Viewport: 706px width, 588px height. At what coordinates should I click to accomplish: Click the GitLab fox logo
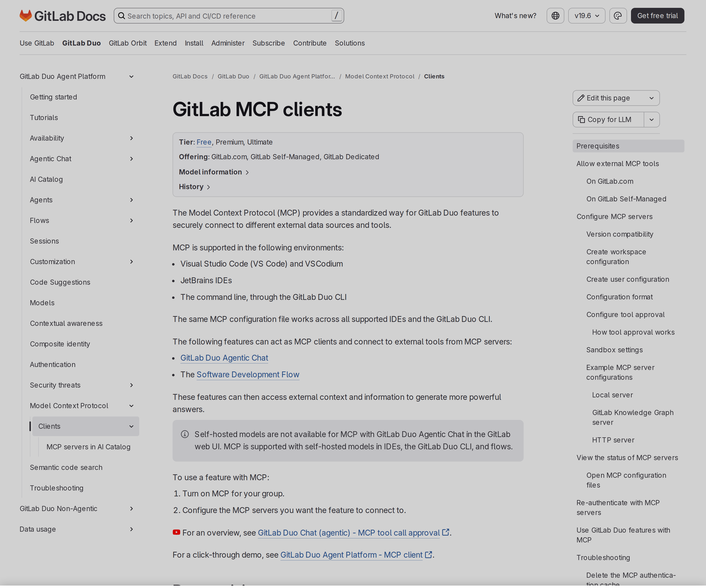pos(25,15)
